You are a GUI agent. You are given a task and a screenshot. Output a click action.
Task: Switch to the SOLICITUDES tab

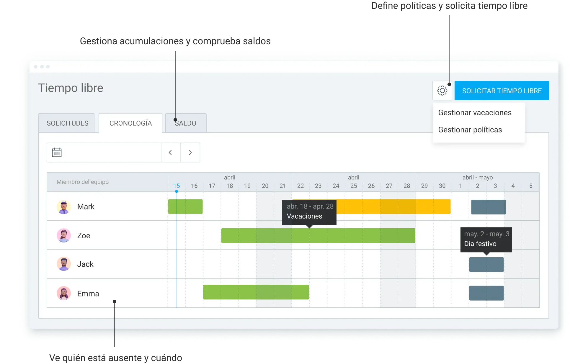(67, 123)
